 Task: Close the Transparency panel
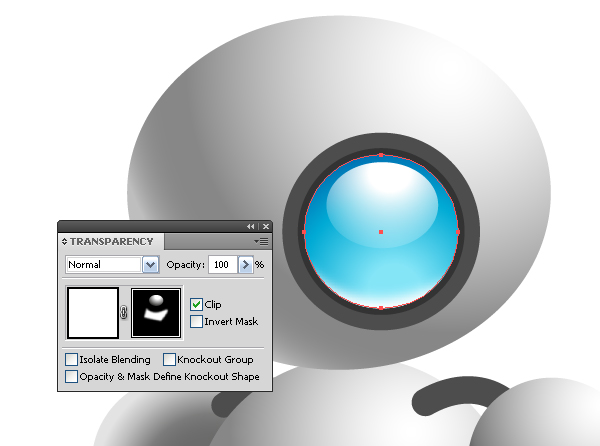coord(266,226)
